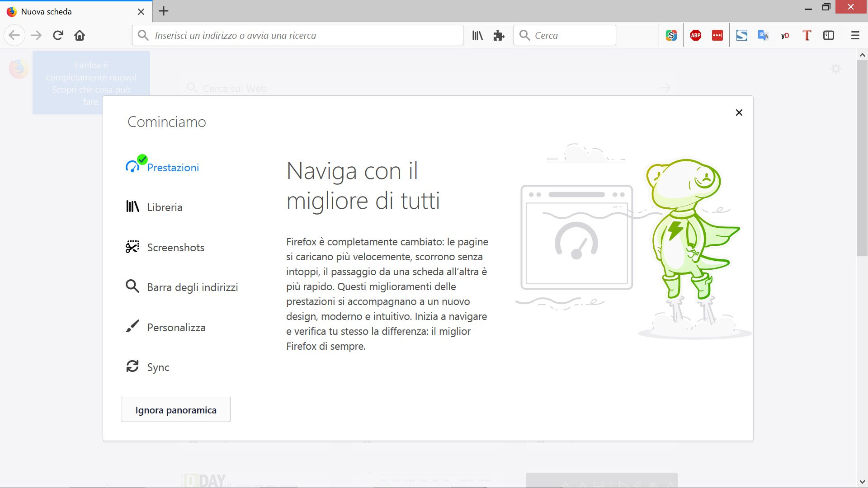The image size is (868, 488).
Task: Click the Home button
Action: point(80,35)
